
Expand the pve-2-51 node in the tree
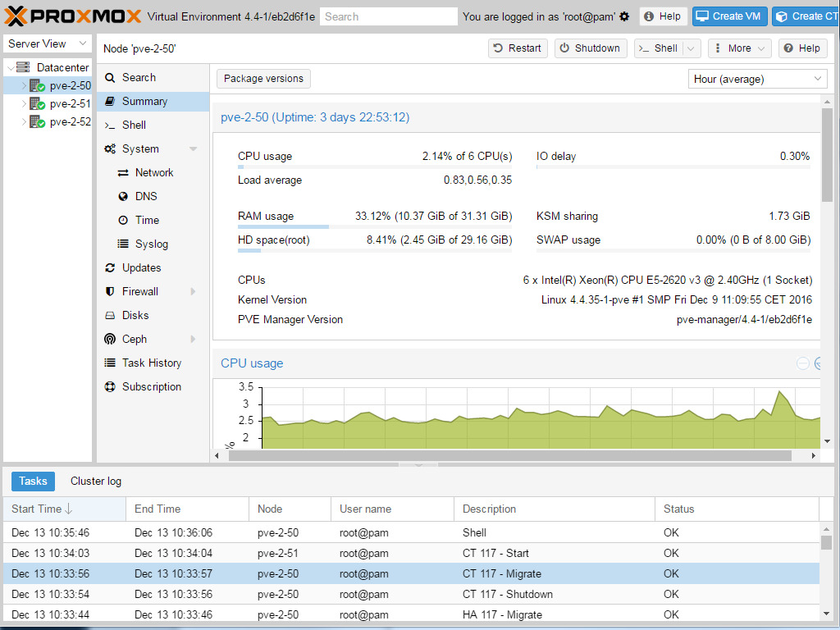pyautogui.click(x=22, y=103)
